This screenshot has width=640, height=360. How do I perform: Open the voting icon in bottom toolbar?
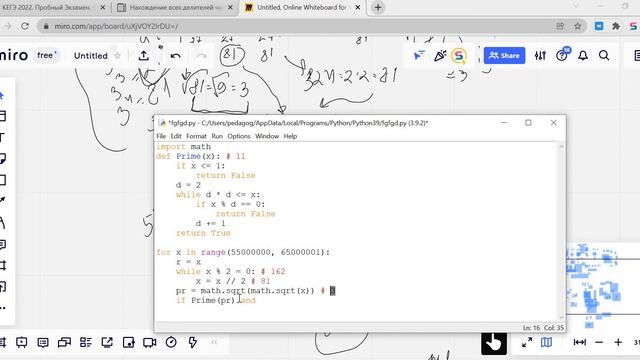129,342
